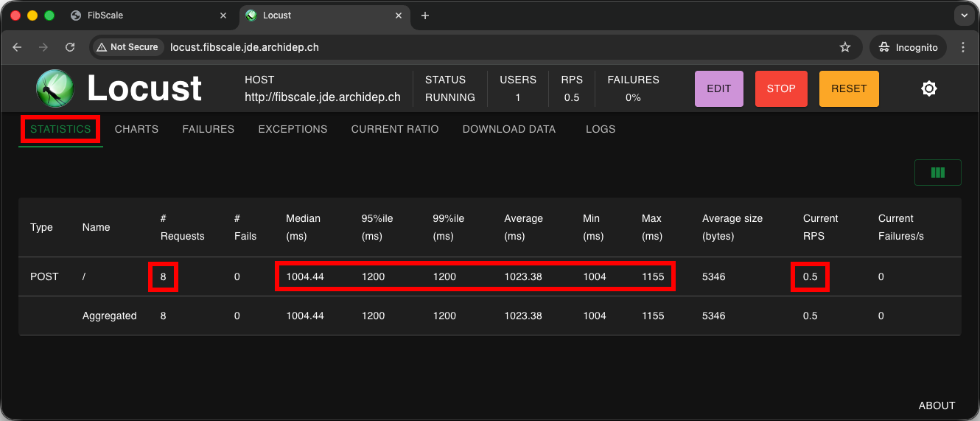Click the purple Edit button
This screenshot has width=980, height=421.
click(719, 88)
